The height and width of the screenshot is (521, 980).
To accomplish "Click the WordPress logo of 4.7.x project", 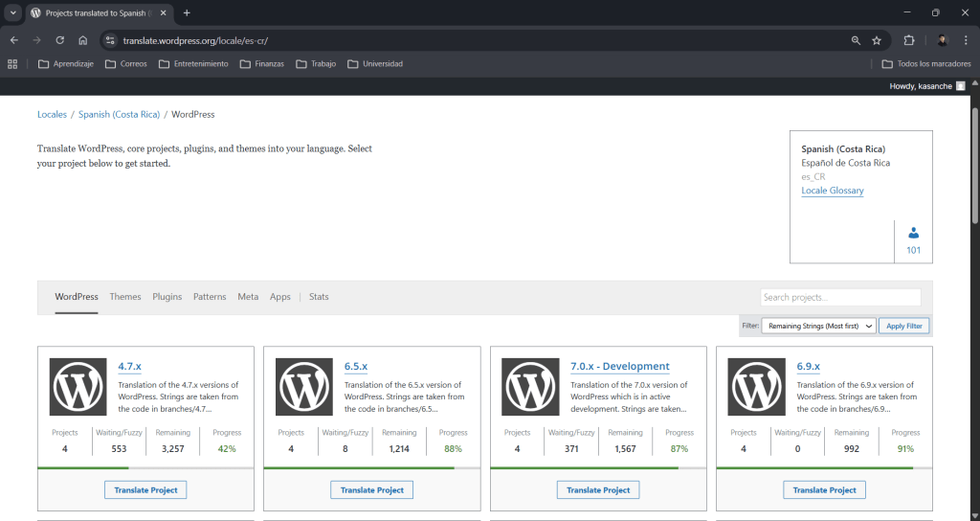I will pos(78,386).
